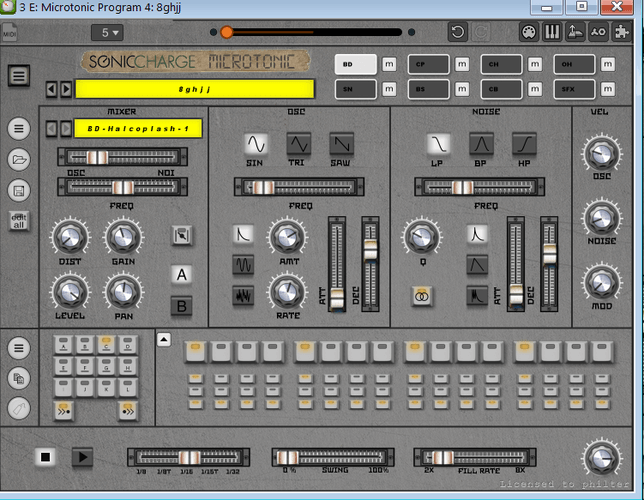Choose the BP noise filter

tap(481, 144)
